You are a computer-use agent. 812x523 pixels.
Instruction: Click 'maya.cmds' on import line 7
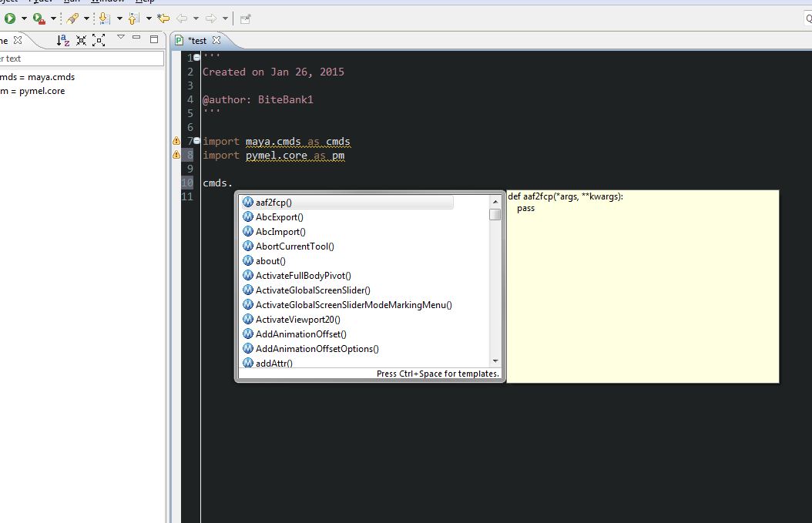[273, 142]
